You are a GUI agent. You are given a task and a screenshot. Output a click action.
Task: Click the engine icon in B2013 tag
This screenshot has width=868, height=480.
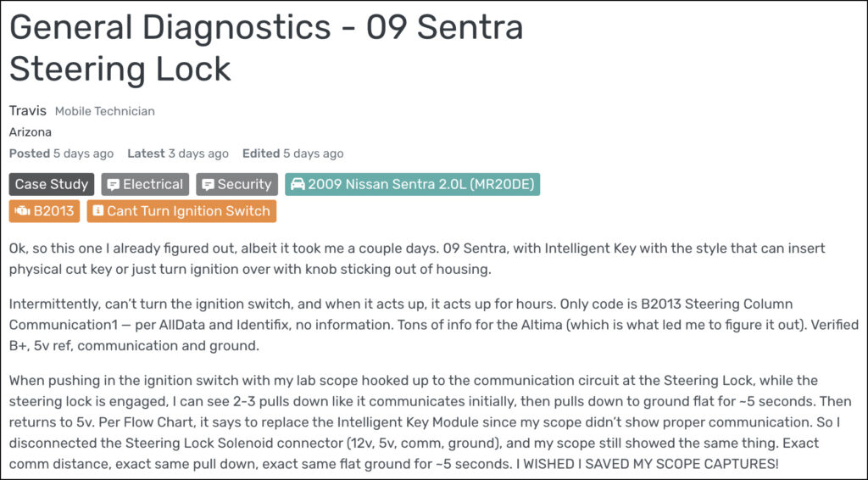(x=22, y=211)
